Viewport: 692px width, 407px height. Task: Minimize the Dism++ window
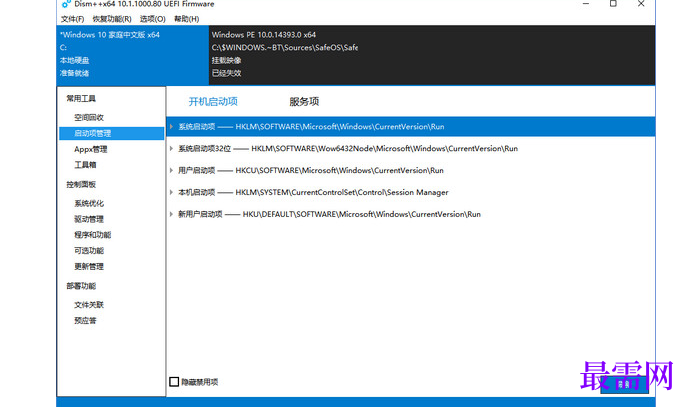pos(586,4)
